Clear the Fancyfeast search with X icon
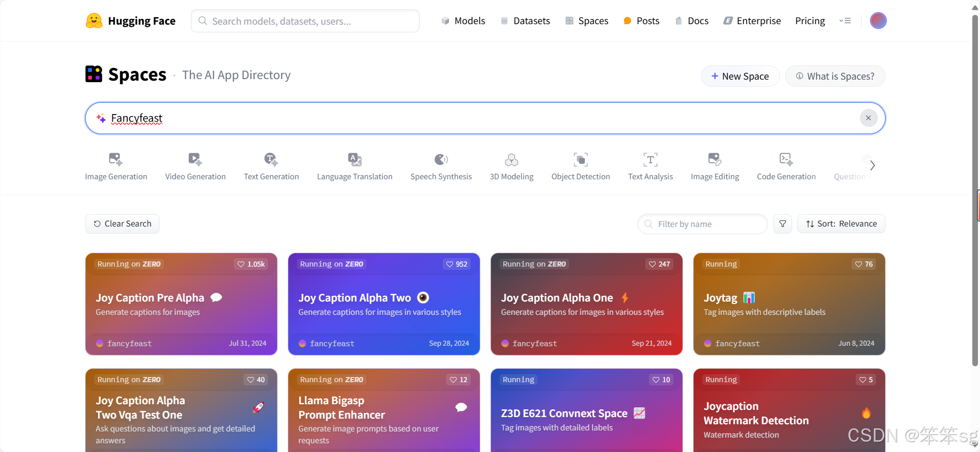980x452 pixels. pyautogui.click(x=868, y=118)
